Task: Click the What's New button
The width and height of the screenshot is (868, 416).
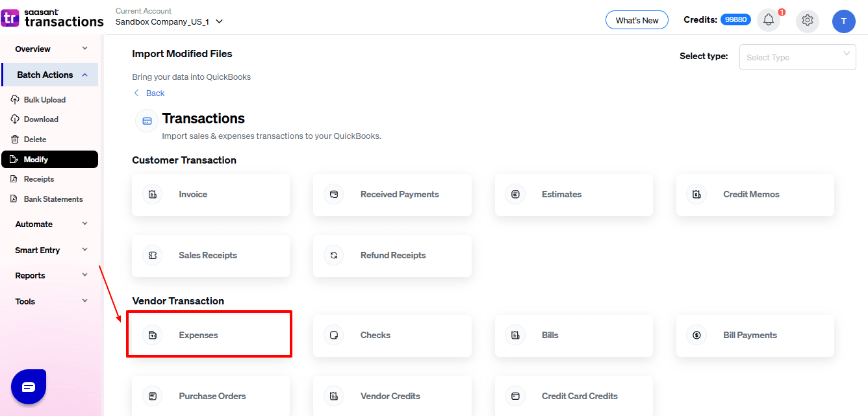Action: coord(637,20)
